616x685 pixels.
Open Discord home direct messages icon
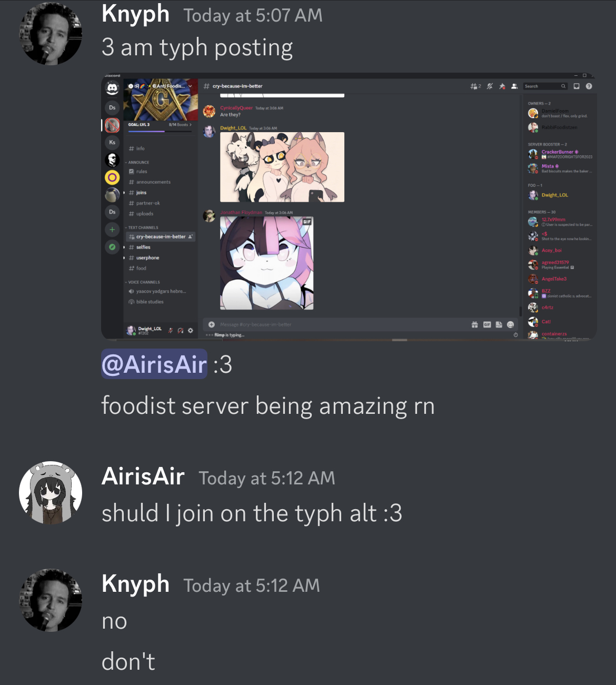pyautogui.click(x=112, y=88)
